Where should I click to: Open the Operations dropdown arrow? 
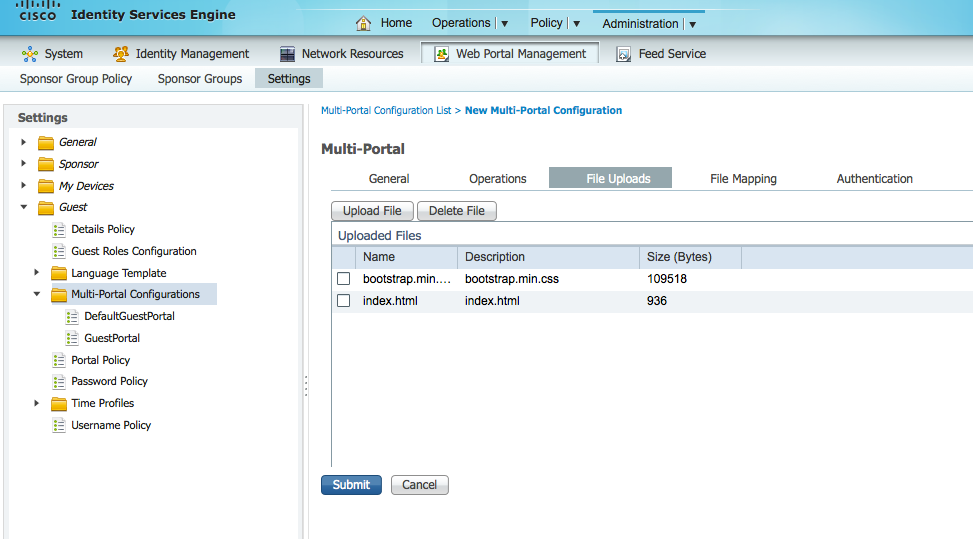(504, 24)
